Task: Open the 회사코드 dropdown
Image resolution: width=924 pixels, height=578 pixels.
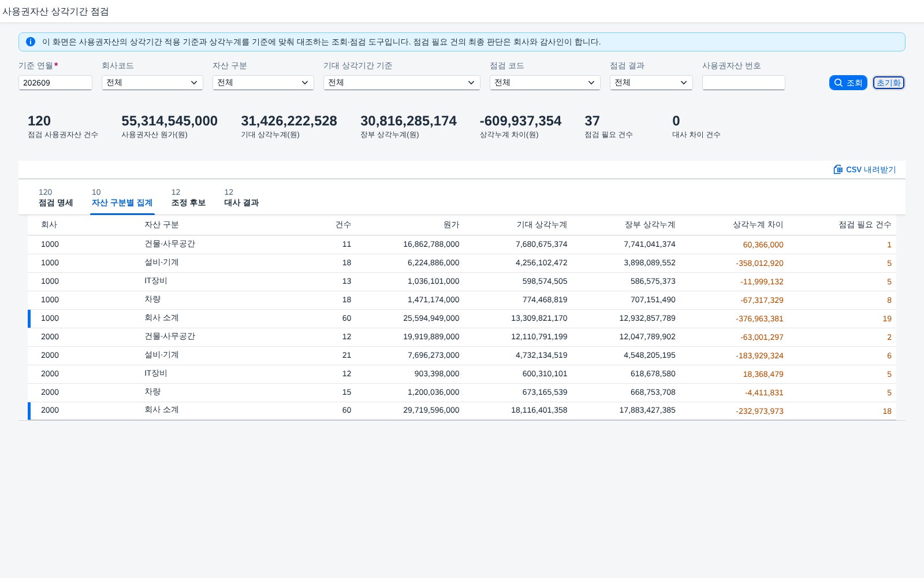Action: [152, 83]
